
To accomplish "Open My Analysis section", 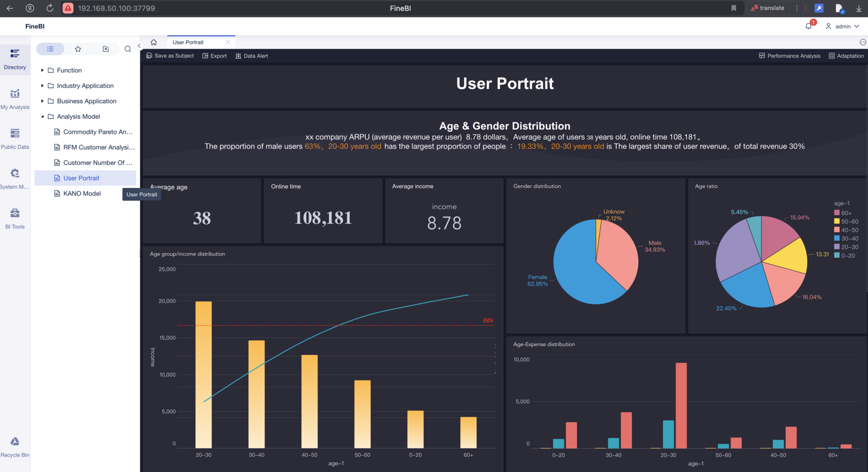I will click(x=15, y=99).
